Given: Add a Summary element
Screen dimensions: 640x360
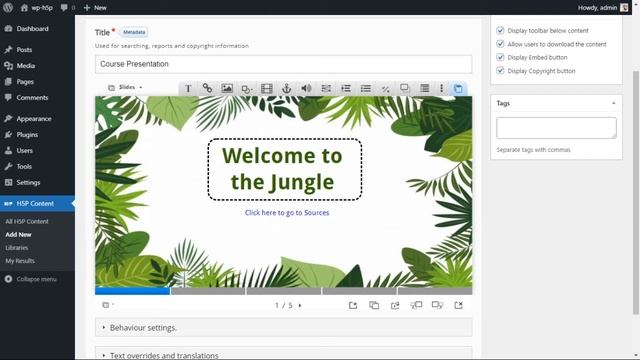Looking at the screenshot, I should point(424,89).
